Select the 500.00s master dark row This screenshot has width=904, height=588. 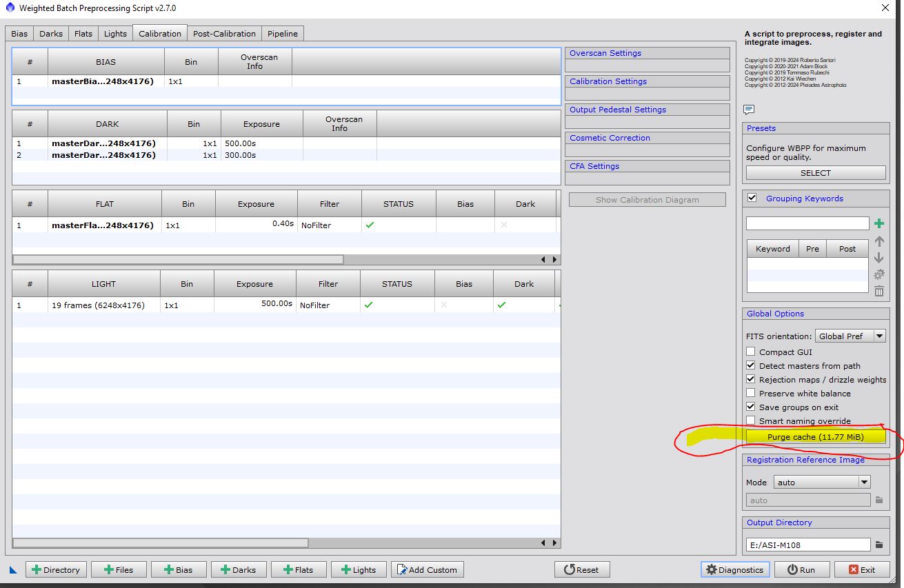click(286, 143)
